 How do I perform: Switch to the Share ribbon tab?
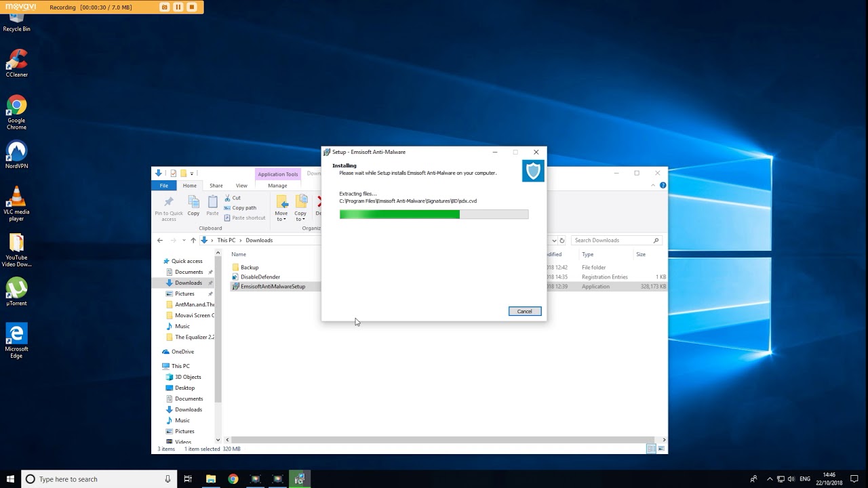click(216, 186)
